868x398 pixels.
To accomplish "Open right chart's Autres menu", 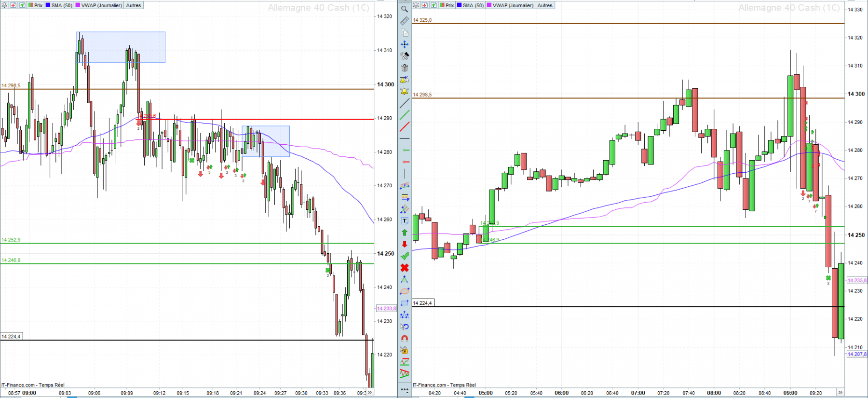I will [545, 5].
